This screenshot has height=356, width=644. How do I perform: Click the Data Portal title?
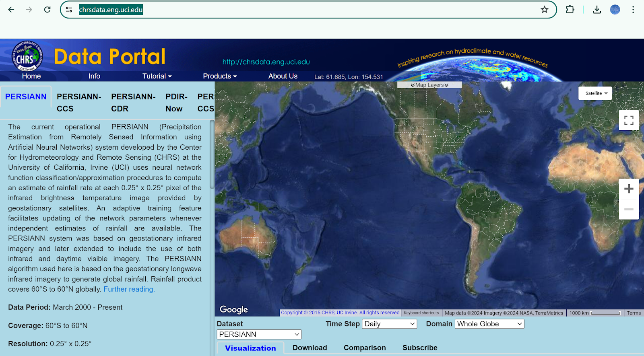(110, 56)
